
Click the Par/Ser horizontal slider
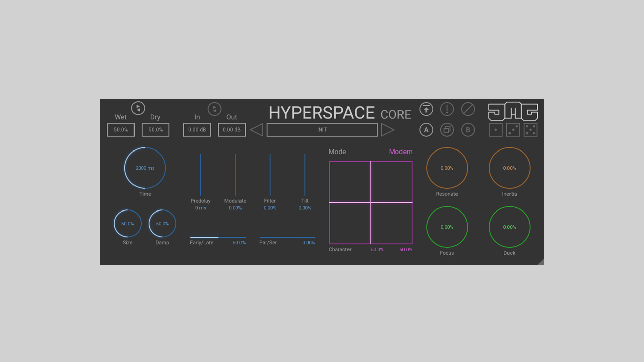tap(287, 237)
